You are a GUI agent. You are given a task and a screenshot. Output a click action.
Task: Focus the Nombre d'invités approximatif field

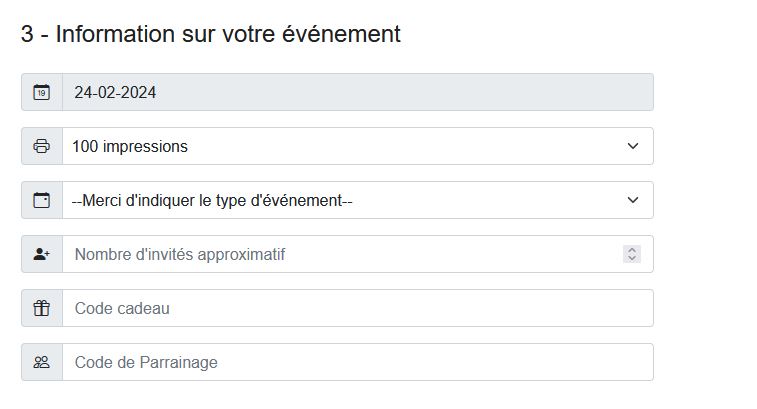coord(358,254)
